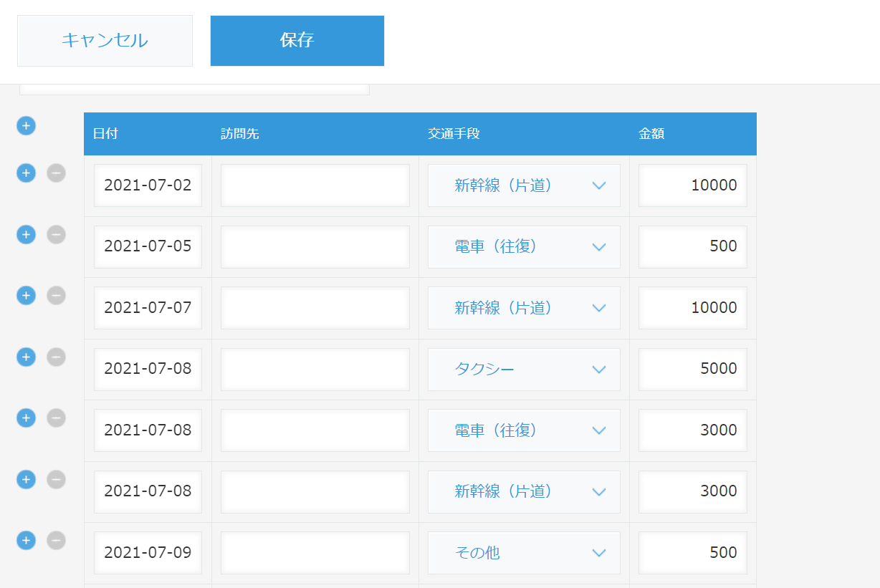
Task: Focus the 訪問先 field in the 2021-07-07 row
Action: tap(315, 308)
